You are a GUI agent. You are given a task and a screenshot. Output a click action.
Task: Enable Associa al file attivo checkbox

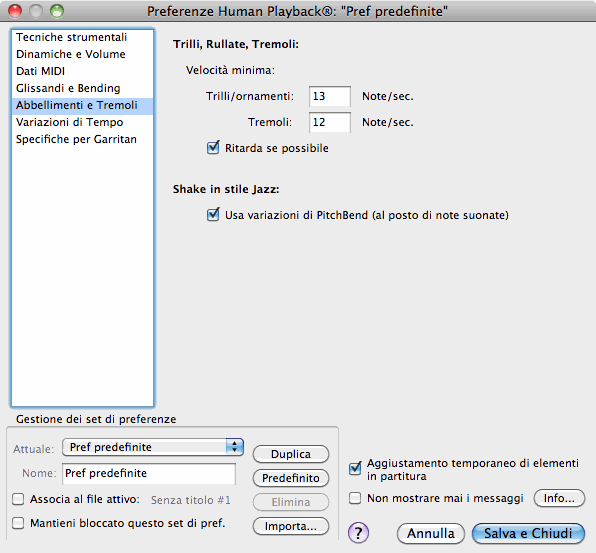18,499
